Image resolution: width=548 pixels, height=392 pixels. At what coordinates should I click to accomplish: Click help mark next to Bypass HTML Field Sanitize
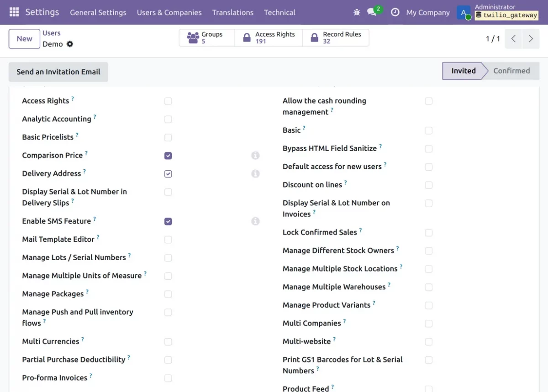pos(380,146)
